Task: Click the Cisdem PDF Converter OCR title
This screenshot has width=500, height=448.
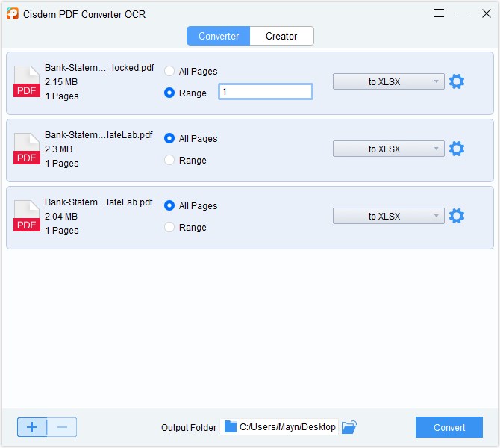Action: pyautogui.click(x=84, y=14)
